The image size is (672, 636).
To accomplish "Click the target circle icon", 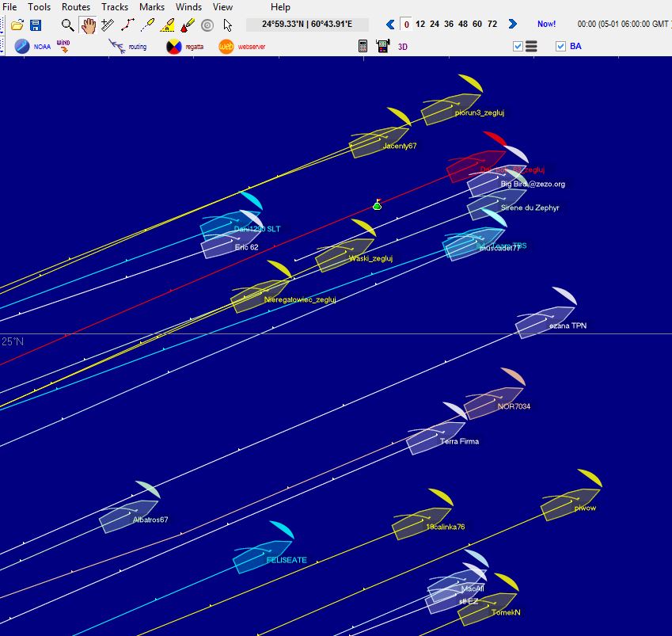I will click(207, 25).
